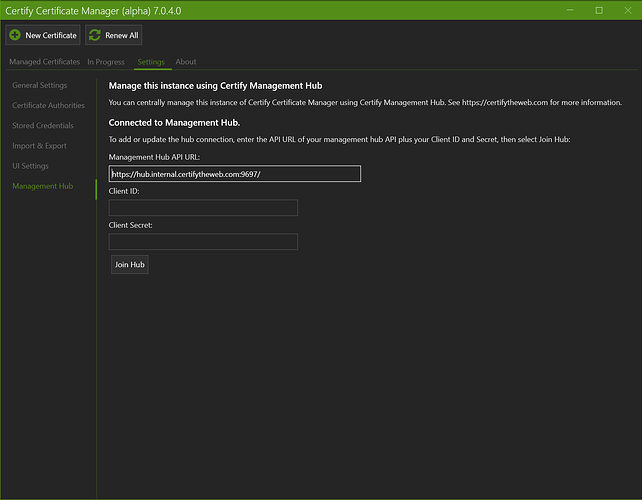This screenshot has height=500, width=642.
Task: Click the Join Hub button
Action: 130,265
